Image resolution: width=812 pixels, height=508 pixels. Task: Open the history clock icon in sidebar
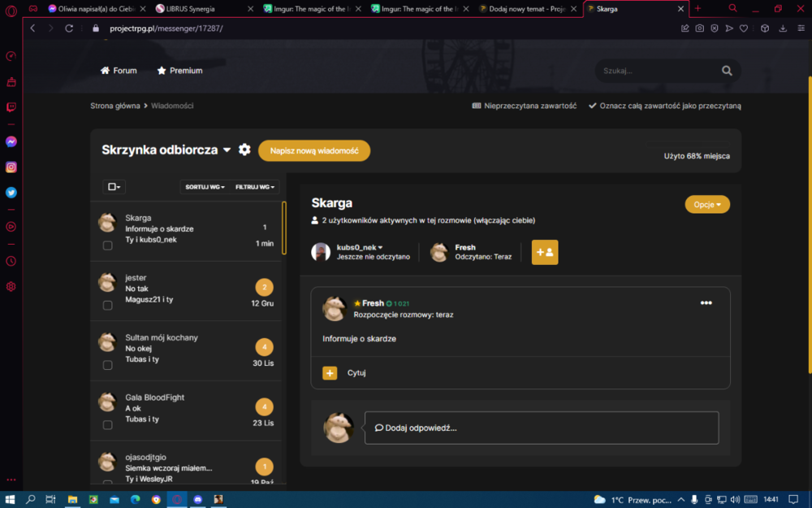click(x=11, y=261)
